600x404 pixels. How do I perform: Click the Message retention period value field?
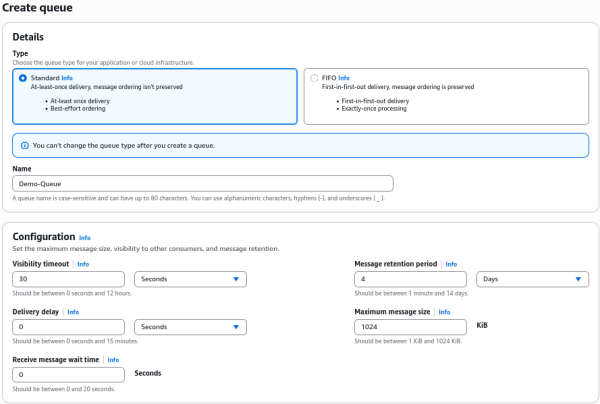(411, 279)
